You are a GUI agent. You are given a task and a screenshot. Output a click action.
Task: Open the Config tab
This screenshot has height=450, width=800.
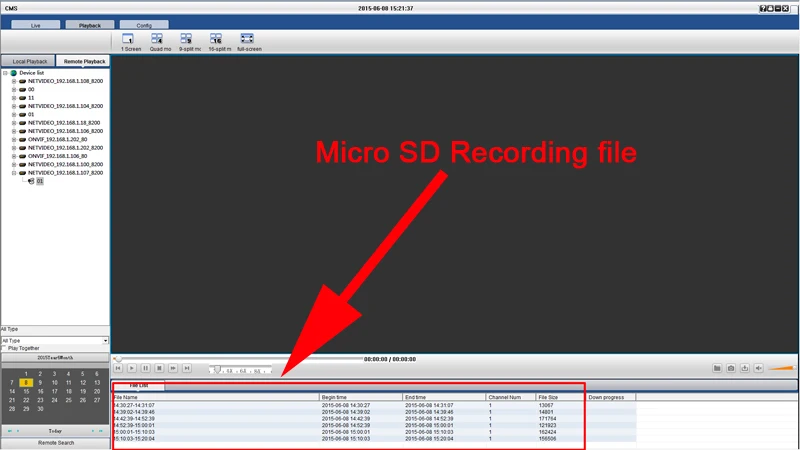pyautogui.click(x=144, y=25)
